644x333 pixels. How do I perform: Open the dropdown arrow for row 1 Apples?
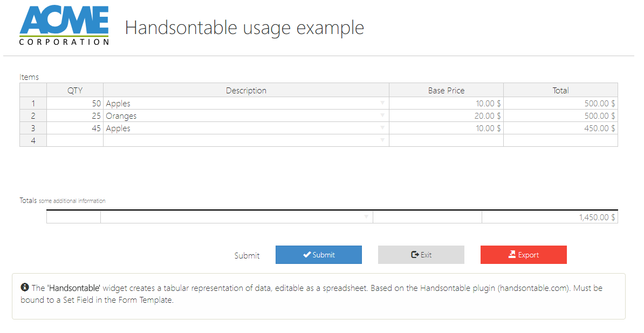click(382, 103)
